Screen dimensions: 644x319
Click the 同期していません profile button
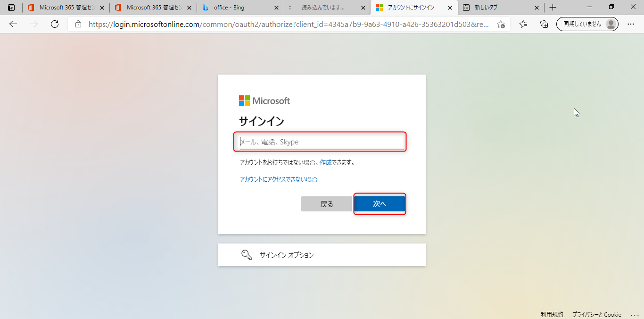click(x=587, y=24)
